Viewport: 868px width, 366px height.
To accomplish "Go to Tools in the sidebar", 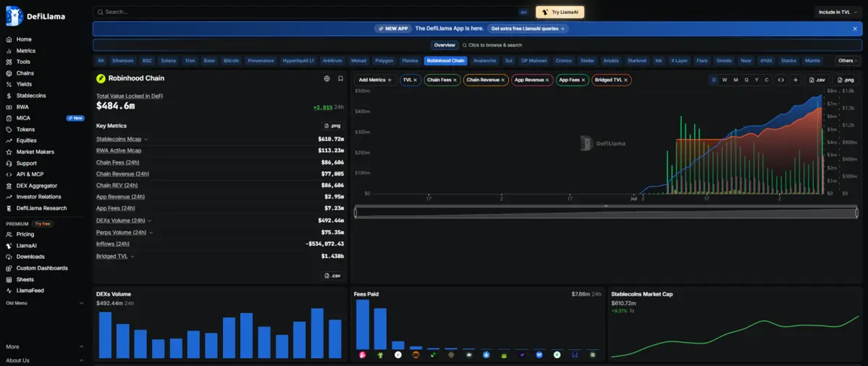I will [18, 62].
